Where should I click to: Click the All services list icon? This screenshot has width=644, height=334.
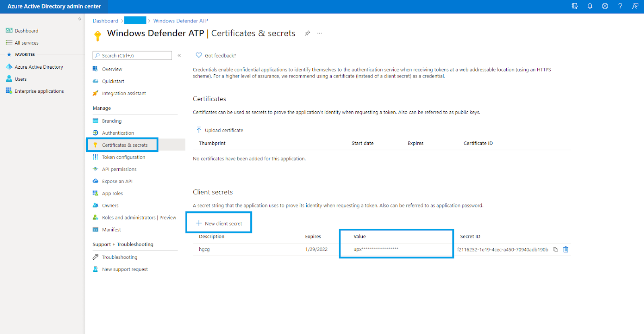[9, 43]
